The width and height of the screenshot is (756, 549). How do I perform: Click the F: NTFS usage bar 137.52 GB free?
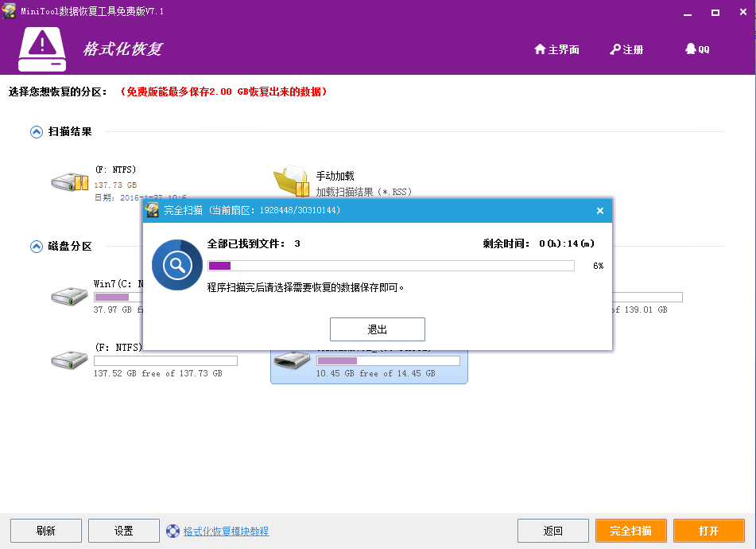click(x=166, y=361)
